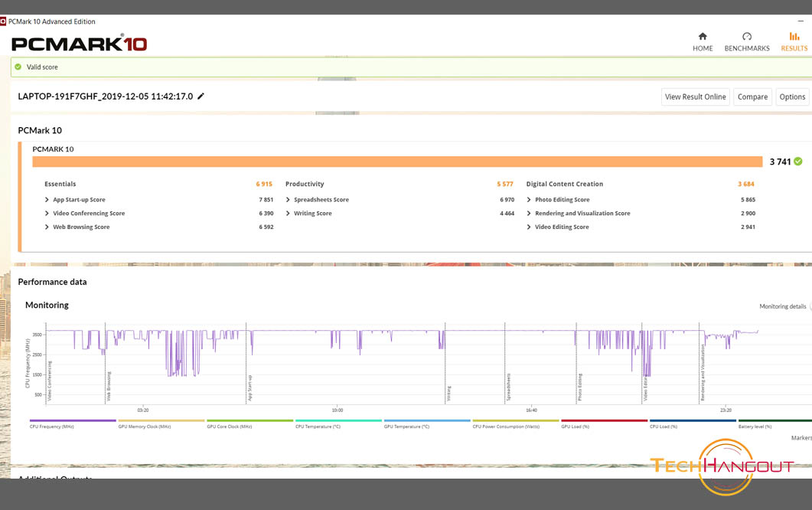Select the Photo Editing marker on the chart
812x510 pixels.
pyautogui.click(x=580, y=387)
